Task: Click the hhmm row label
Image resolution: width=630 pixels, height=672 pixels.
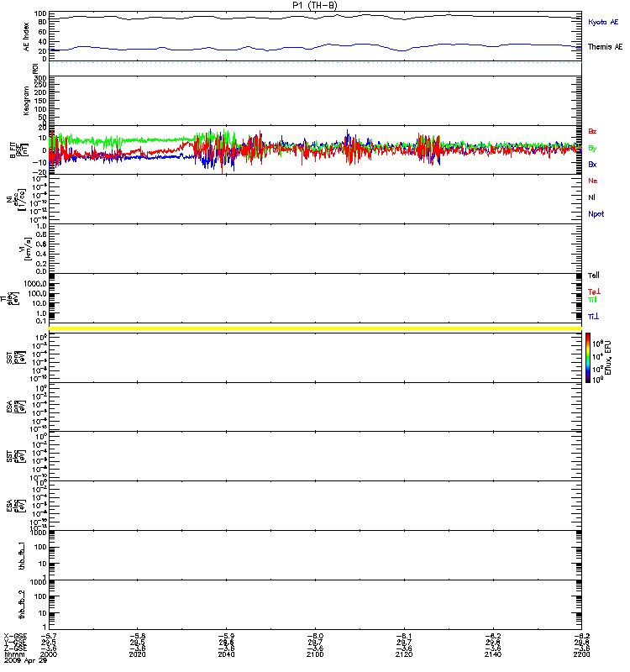Action: [x=14, y=654]
